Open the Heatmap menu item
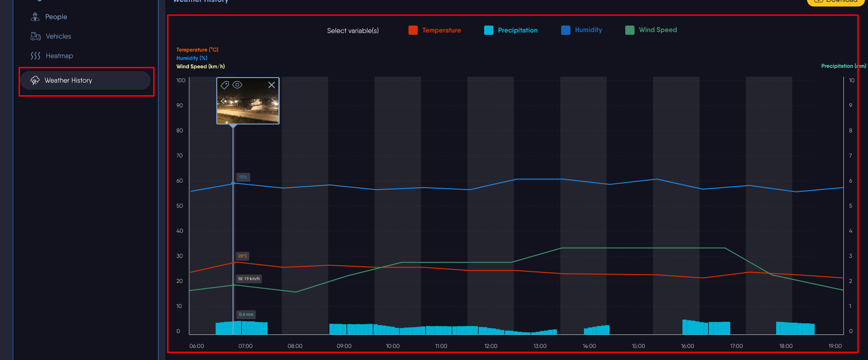868x360 pixels. (x=59, y=56)
